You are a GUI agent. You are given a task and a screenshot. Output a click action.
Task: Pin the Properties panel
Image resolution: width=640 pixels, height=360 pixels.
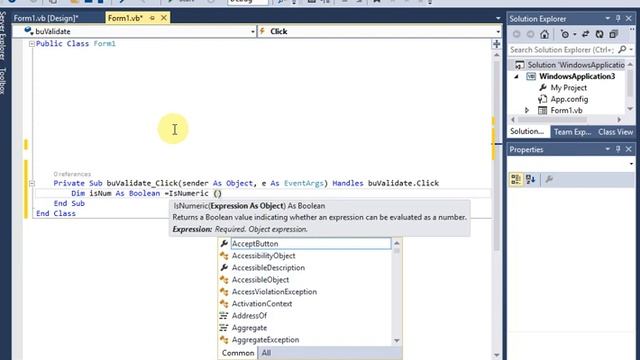tap(618, 149)
